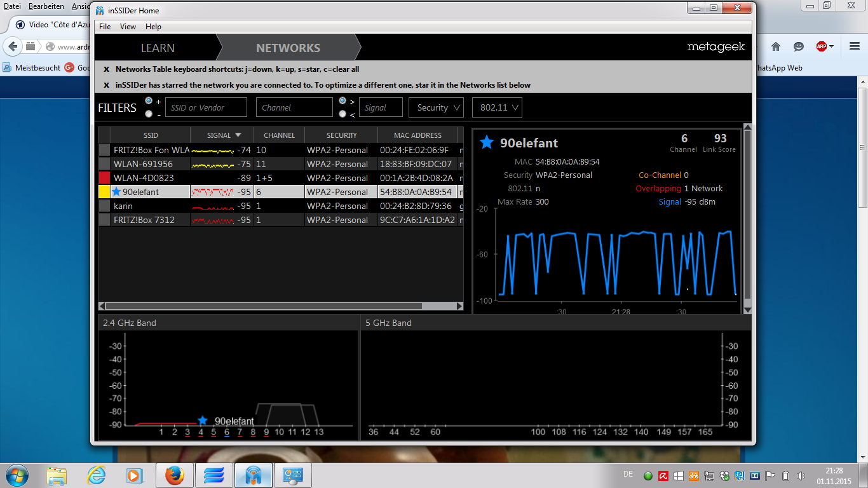
Task: Click the Firefox home button
Action: (776, 46)
